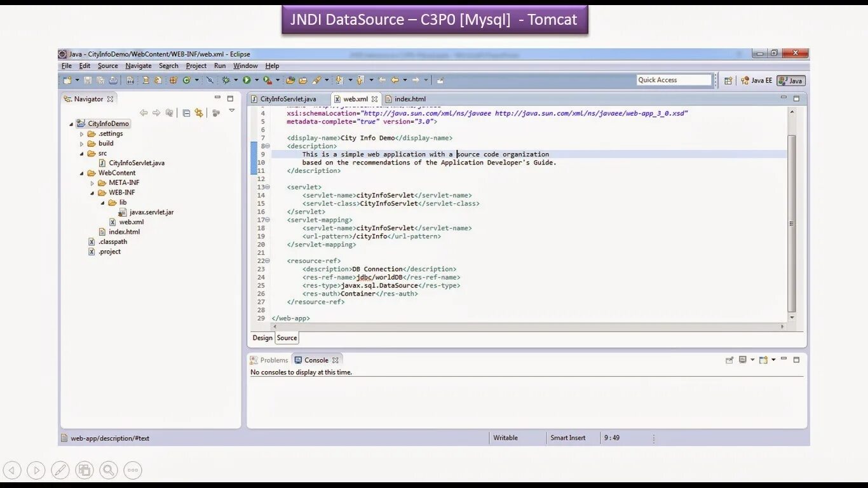Click the binary 010 toolbar icon

(130, 80)
